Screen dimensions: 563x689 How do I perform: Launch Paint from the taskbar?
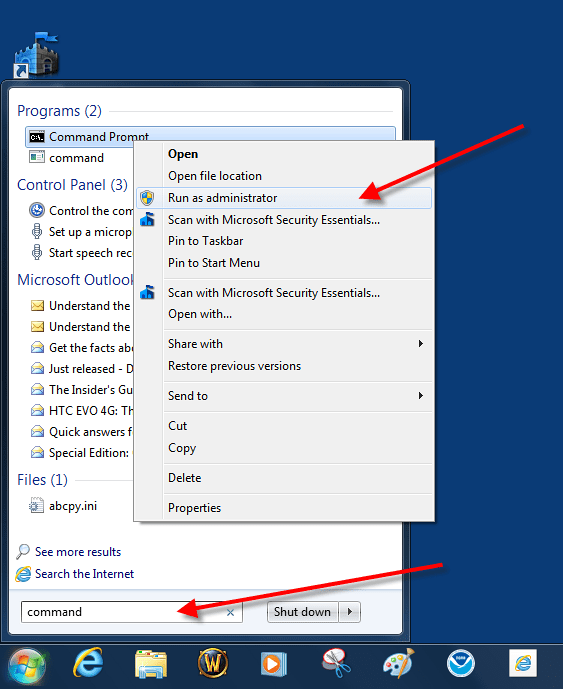tap(399, 663)
